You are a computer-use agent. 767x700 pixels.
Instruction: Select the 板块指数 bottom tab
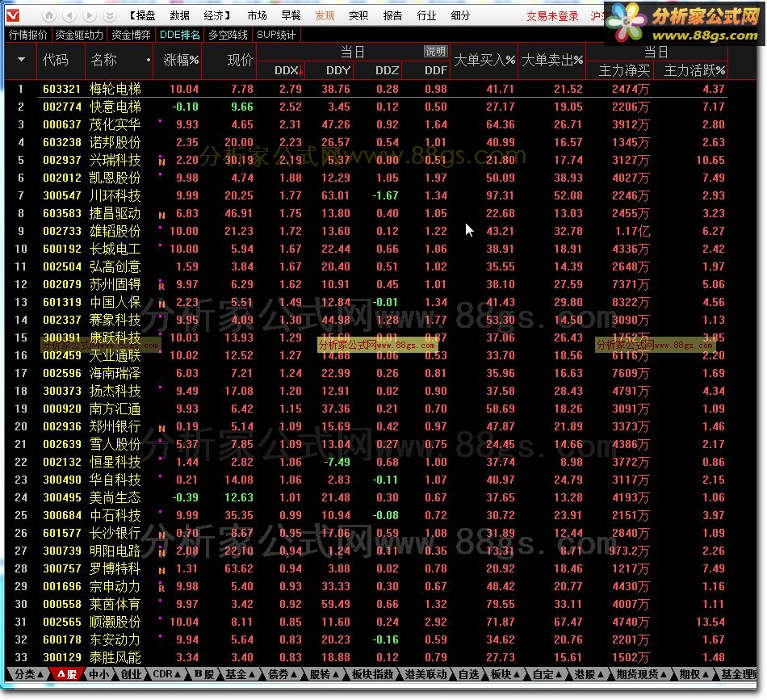pos(373,674)
